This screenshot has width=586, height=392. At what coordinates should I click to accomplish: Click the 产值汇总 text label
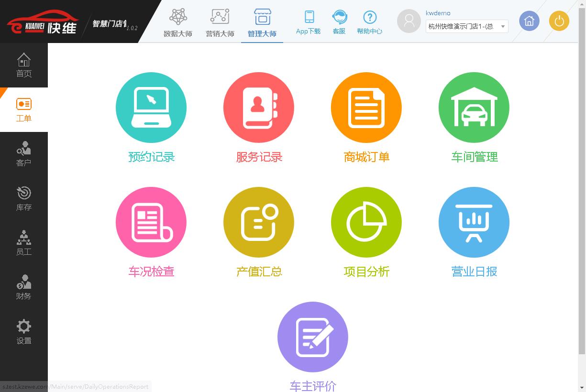[x=259, y=272]
